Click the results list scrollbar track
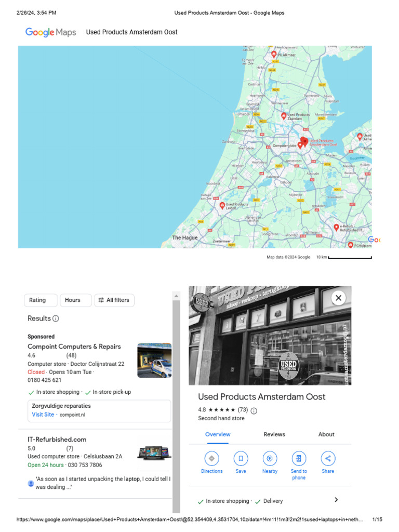The image size is (399, 532). coord(176,406)
